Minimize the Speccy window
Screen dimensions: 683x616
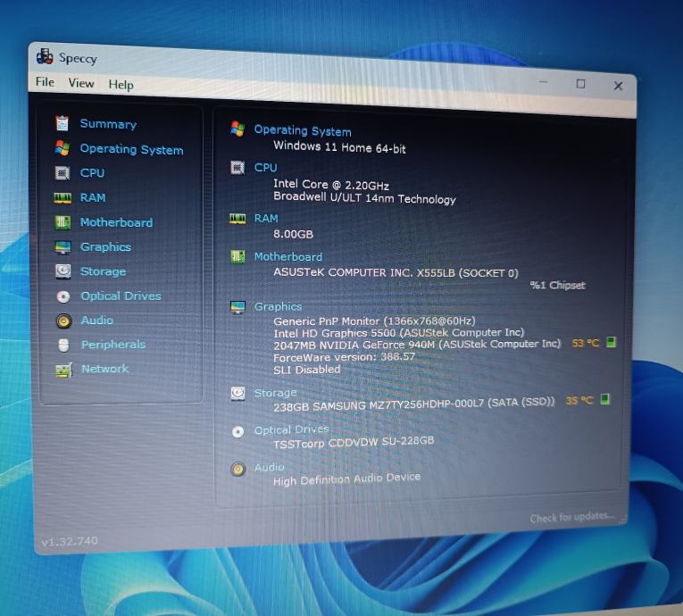(543, 81)
